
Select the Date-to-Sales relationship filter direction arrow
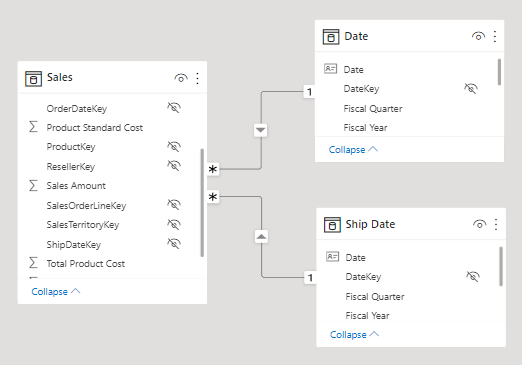click(261, 130)
